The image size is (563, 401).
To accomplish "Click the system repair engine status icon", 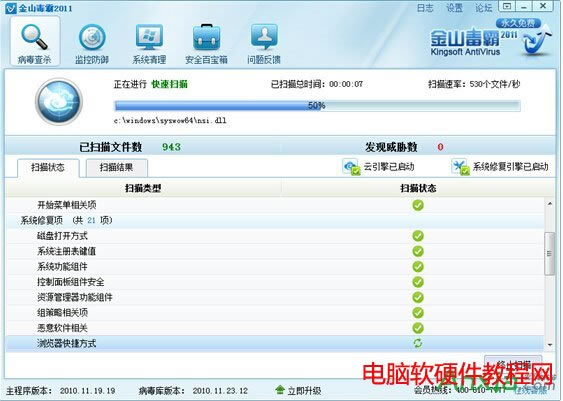I will (460, 167).
